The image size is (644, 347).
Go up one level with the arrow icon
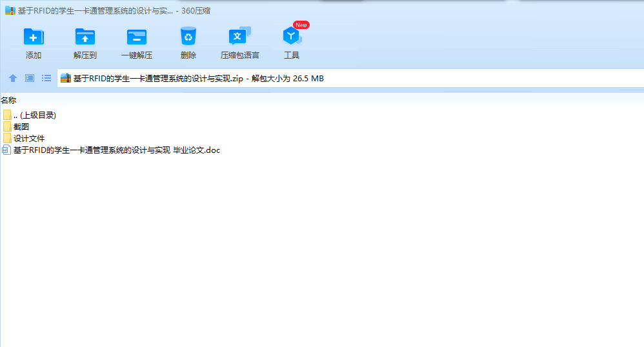tap(13, 78)
